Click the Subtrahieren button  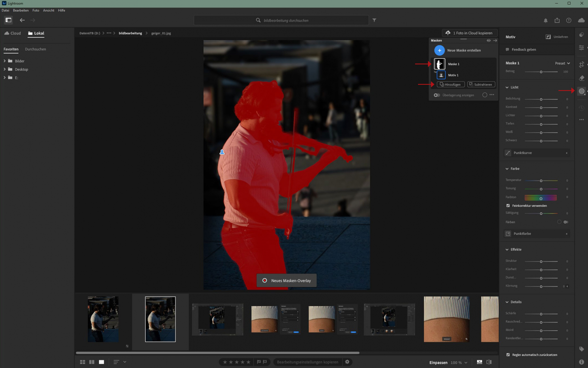pyautogui.click(x=481, y=85)
